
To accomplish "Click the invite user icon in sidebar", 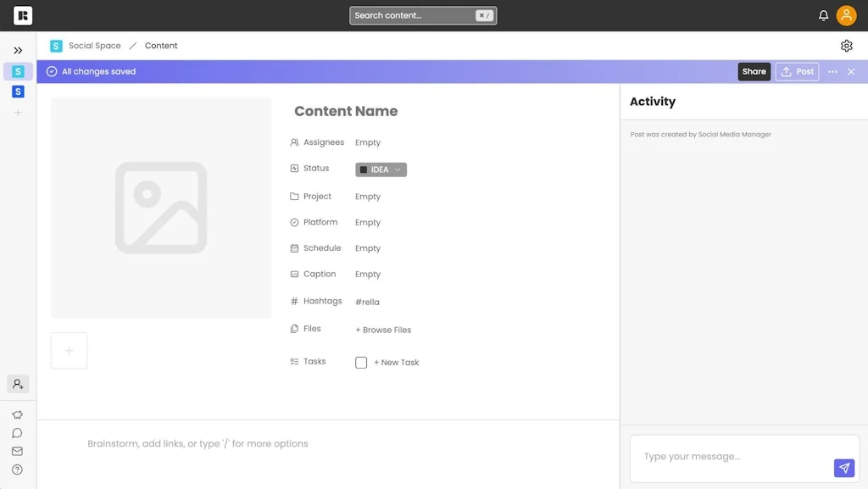I will pos(17,384).
